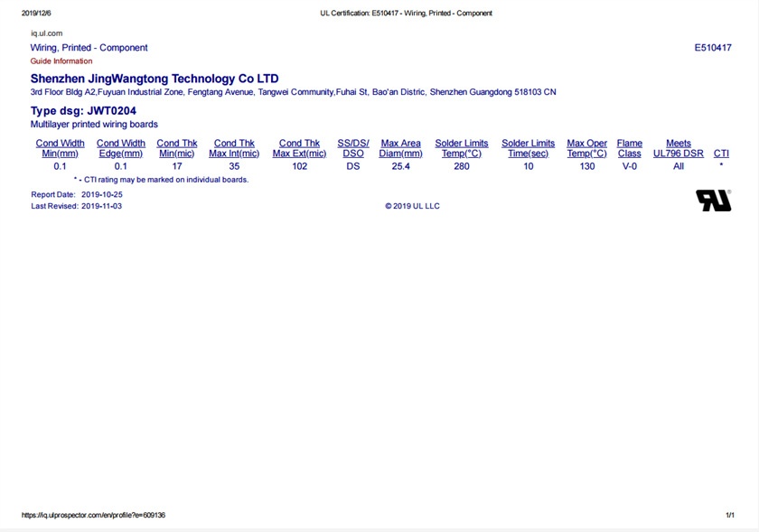
Task: Click the Cond Width Min(mm) column header
Action: 60,148
